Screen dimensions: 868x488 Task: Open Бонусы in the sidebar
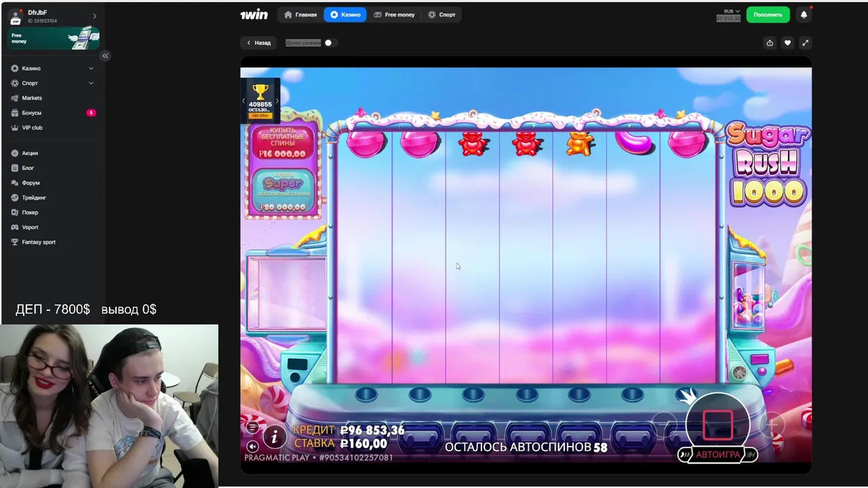31,113
